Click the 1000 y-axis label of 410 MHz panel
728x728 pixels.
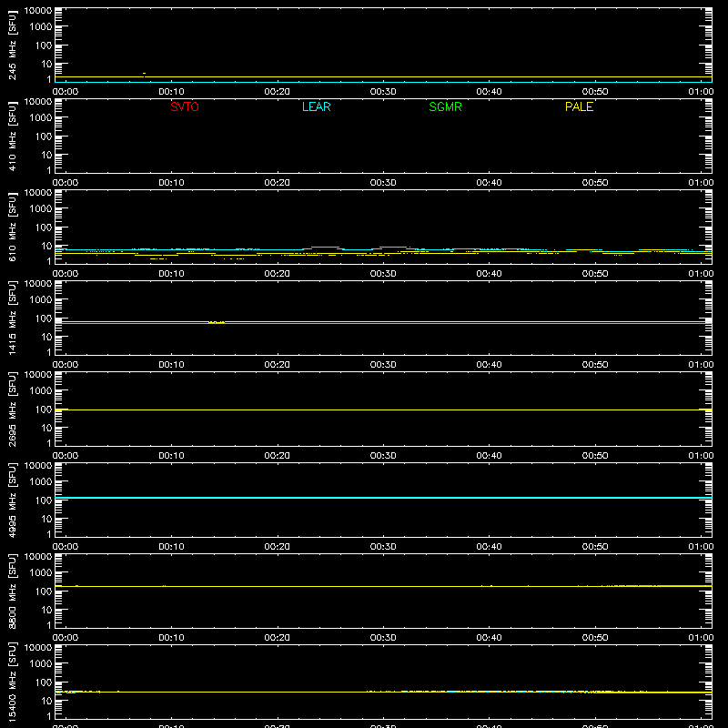[x=41, y=118]
